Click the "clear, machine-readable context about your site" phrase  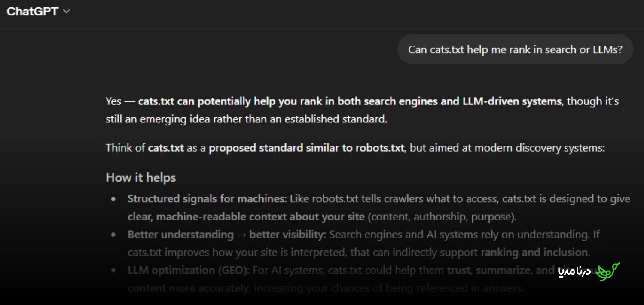[246, 217]
